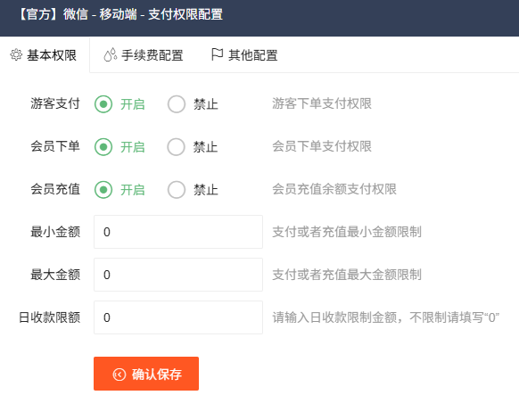
Task: Click the gear icon on 基本权限 tab
Action: [x=16, y=54]
